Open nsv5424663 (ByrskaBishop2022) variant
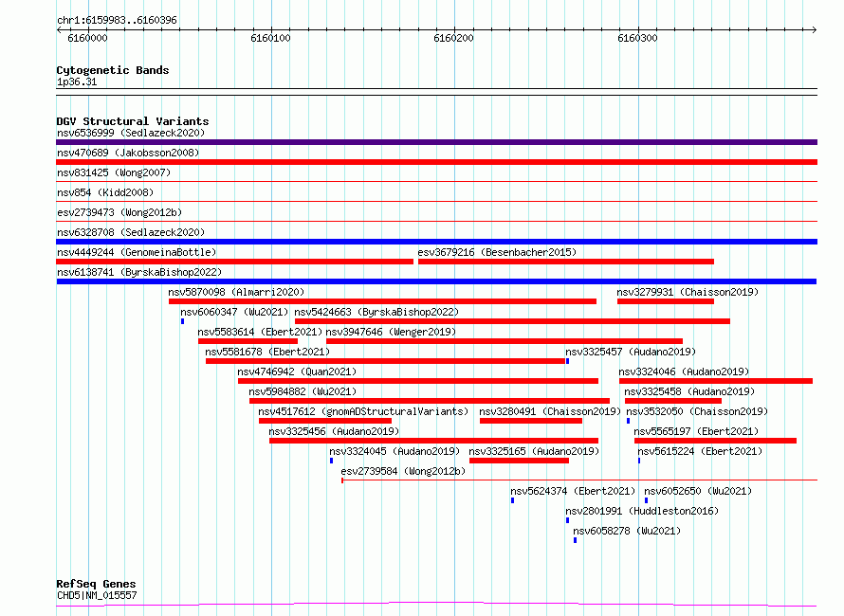Image resolution: width=844 pixels, height=616 pixels. 376,312
